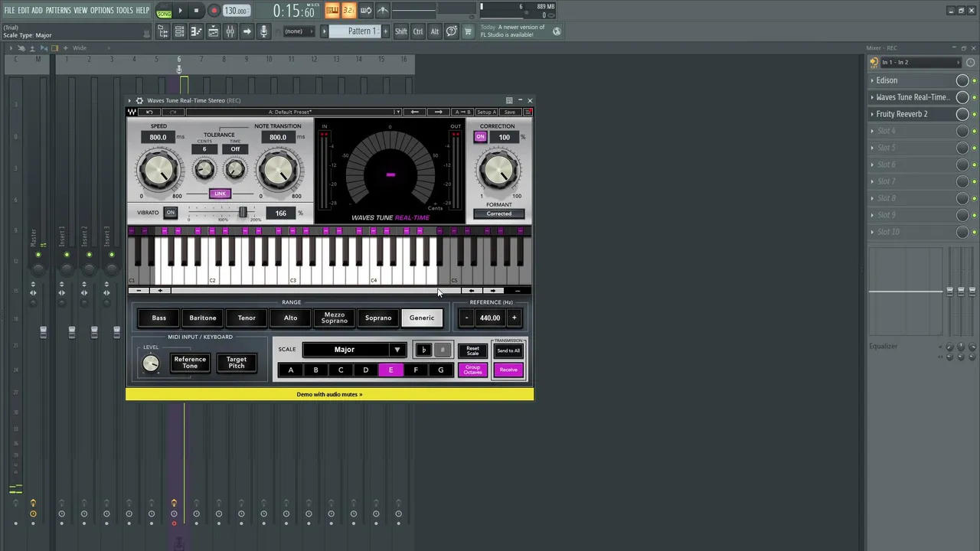
Task: Open the FILE menu
Action: [x=9, y=10]
